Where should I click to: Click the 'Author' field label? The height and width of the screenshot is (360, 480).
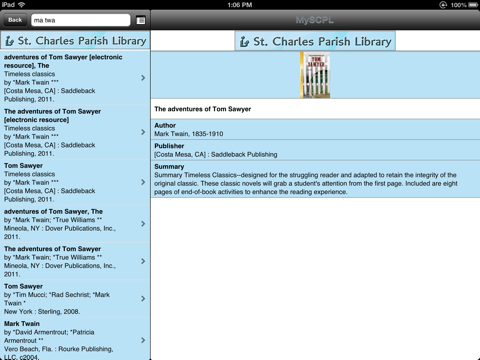165,125
